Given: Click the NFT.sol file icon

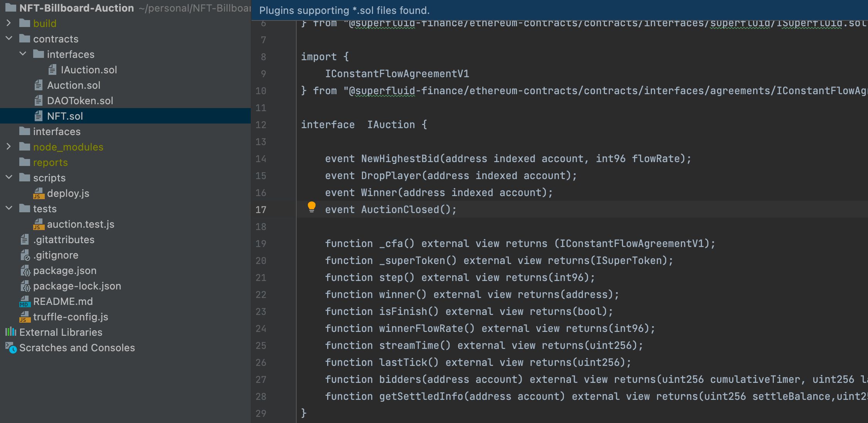Looking at the screenshot, I should click(x=39, y=116).
